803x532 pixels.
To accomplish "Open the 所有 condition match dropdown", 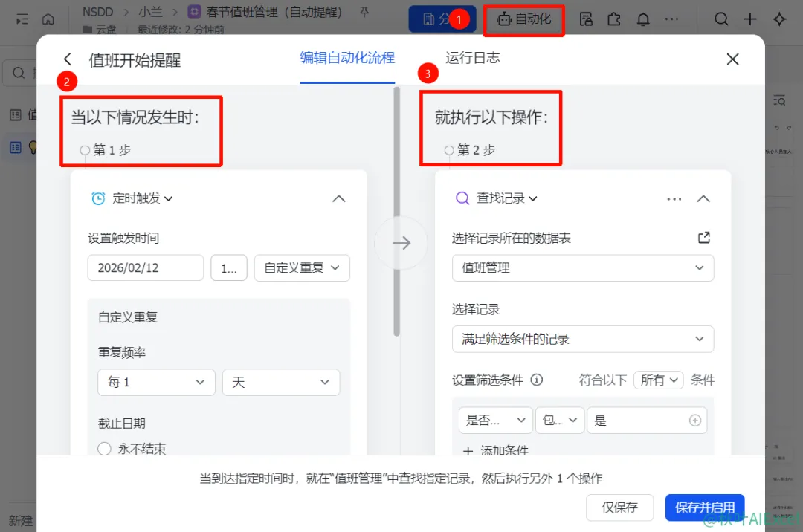I will [x=658, y=380].
